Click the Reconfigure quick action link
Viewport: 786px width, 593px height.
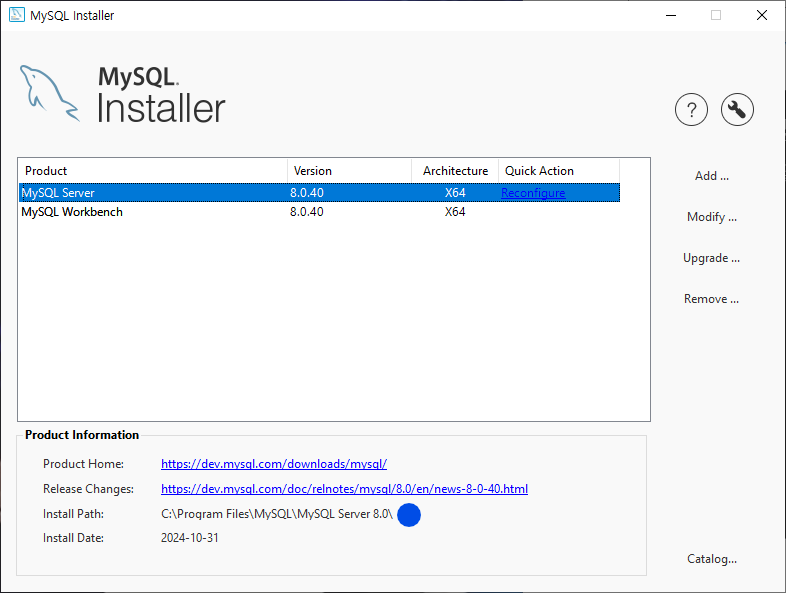click(x=533, y=193)
